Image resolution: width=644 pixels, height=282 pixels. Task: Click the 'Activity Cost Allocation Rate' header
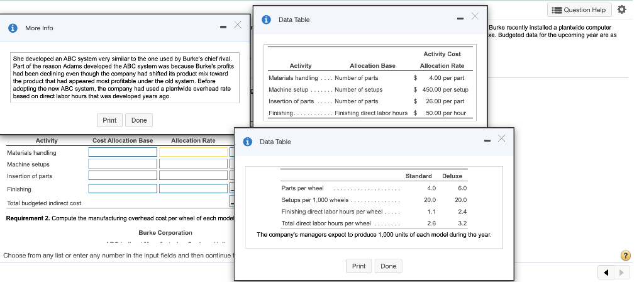(x=442, y=60)
